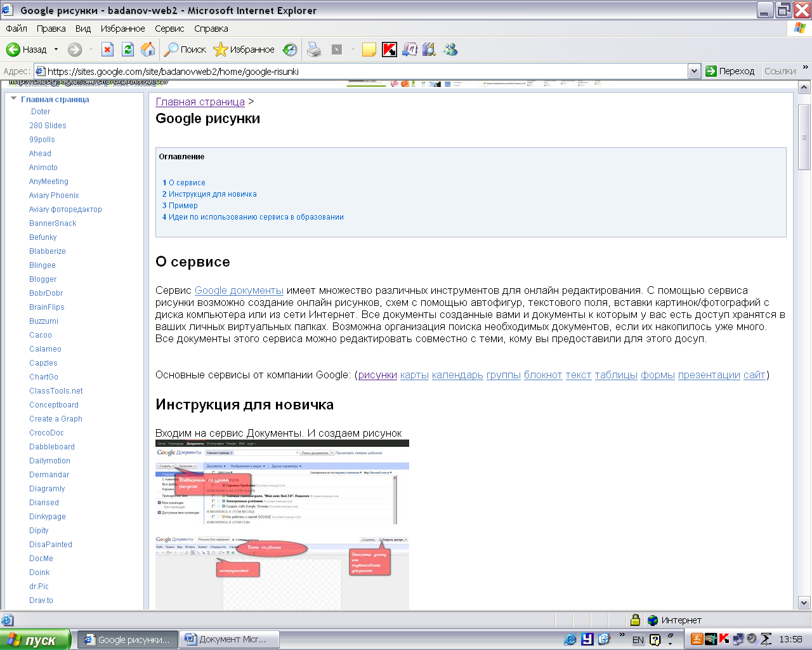Open the Animoto sidebar link
Viewport: 812px width, 650px height.
click(x=43, y=168)
